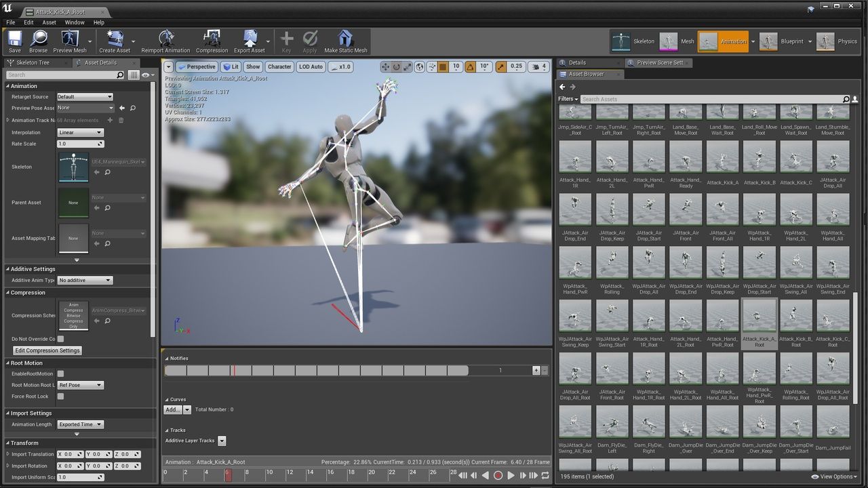
Task: Click Reimport Animation toolbar icon
Action: coord(165,41)
